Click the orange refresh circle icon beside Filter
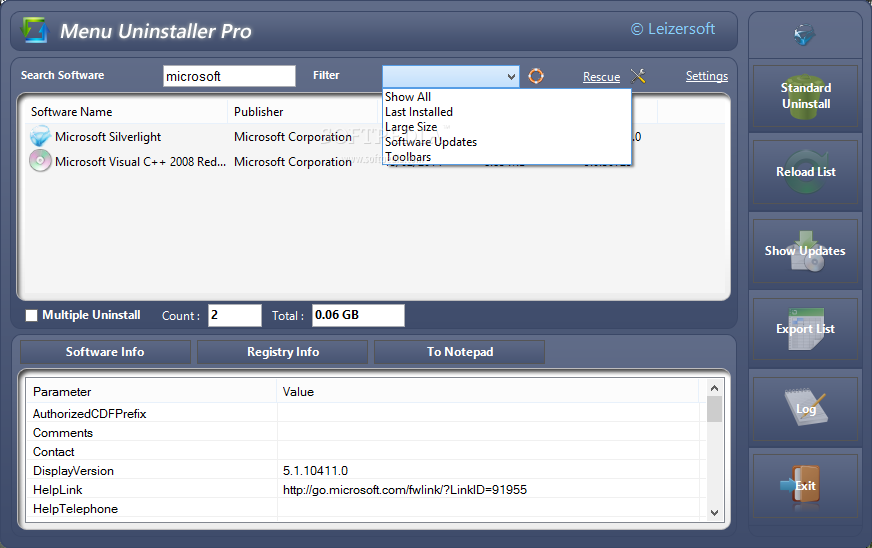 (536, 76)
